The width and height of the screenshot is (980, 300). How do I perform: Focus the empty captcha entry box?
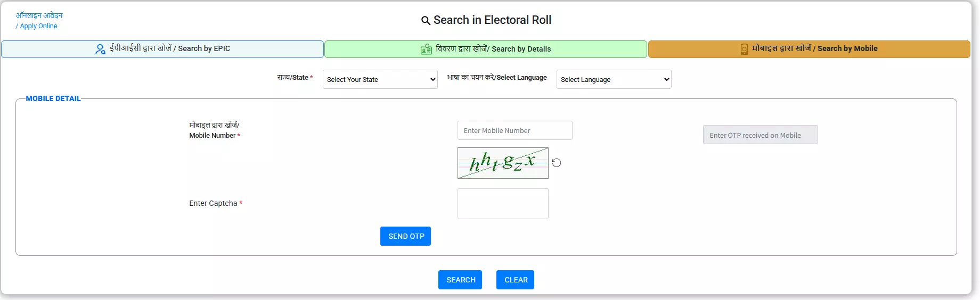[x=503, y=204]
